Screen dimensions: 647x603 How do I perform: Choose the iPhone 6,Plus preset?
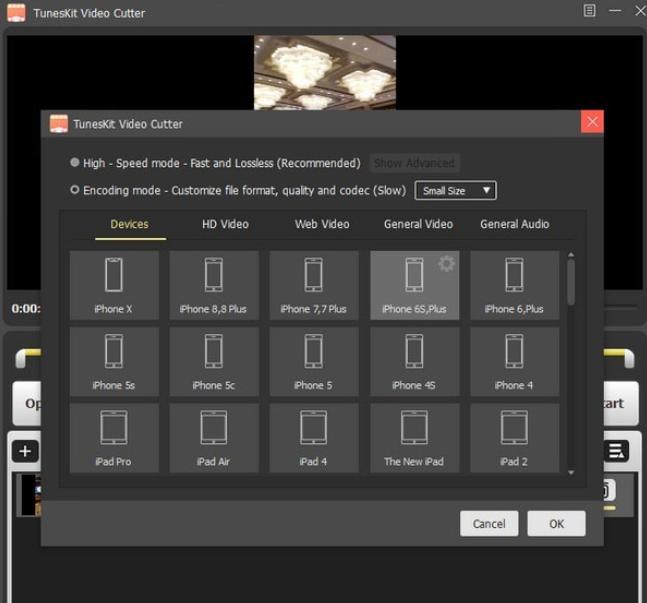pos(515,285)
